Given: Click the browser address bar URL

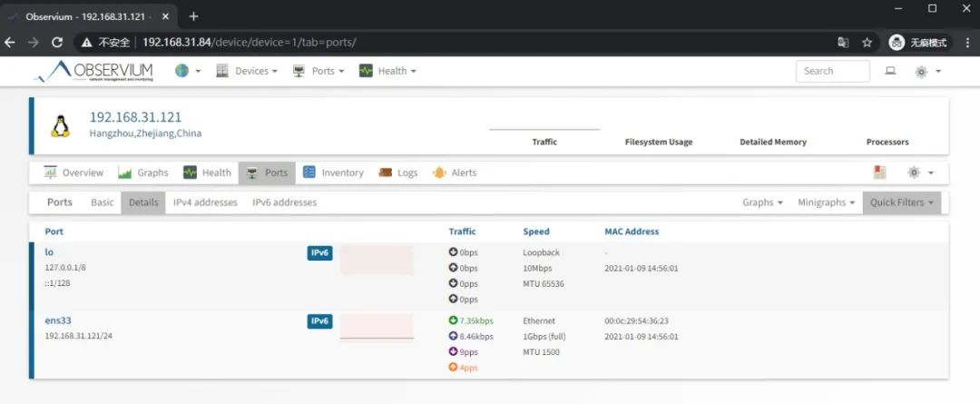Looking at the screenshot, I should pyautogui.click(x=250, y=43).
